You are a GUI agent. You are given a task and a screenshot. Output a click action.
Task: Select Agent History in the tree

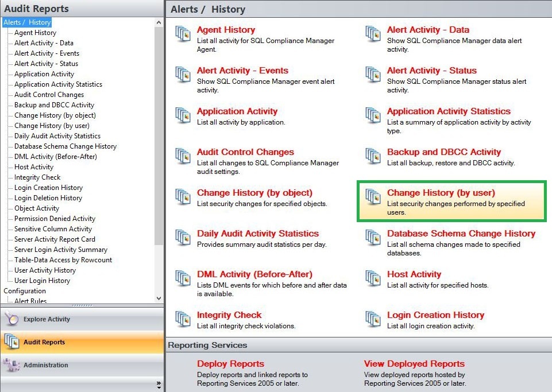[35, 33]
